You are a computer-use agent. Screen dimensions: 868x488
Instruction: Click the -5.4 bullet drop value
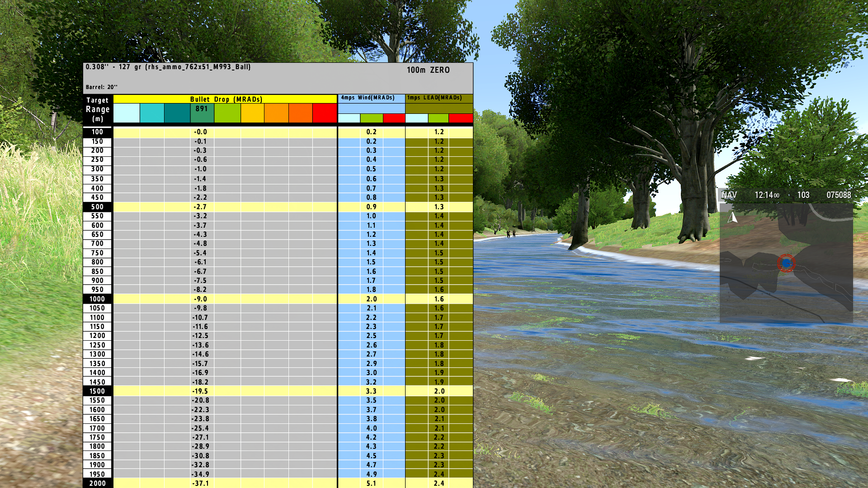click(201, 253)
